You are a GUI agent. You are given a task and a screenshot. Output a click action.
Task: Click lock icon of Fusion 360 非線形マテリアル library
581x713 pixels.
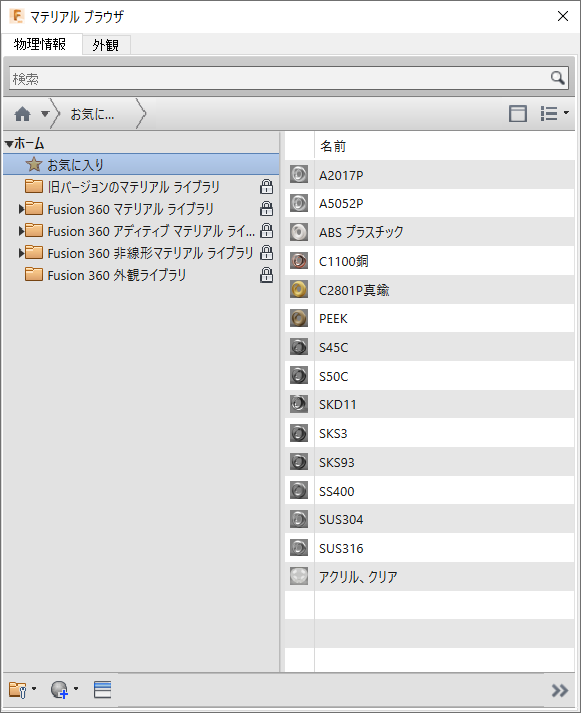pyautogui.click(x=266, y=253)
